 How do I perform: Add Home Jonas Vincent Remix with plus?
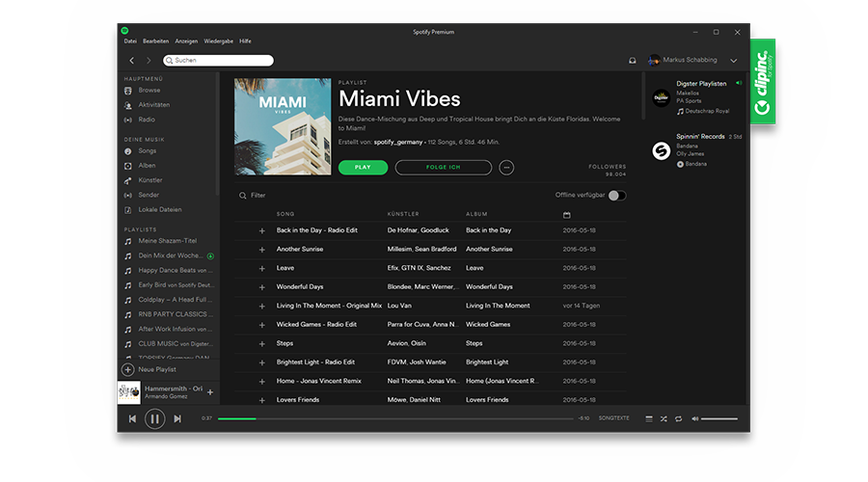261,382
